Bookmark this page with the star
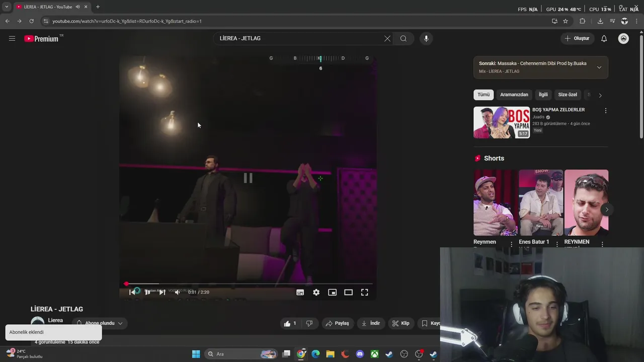 click(x=566, y=21)
